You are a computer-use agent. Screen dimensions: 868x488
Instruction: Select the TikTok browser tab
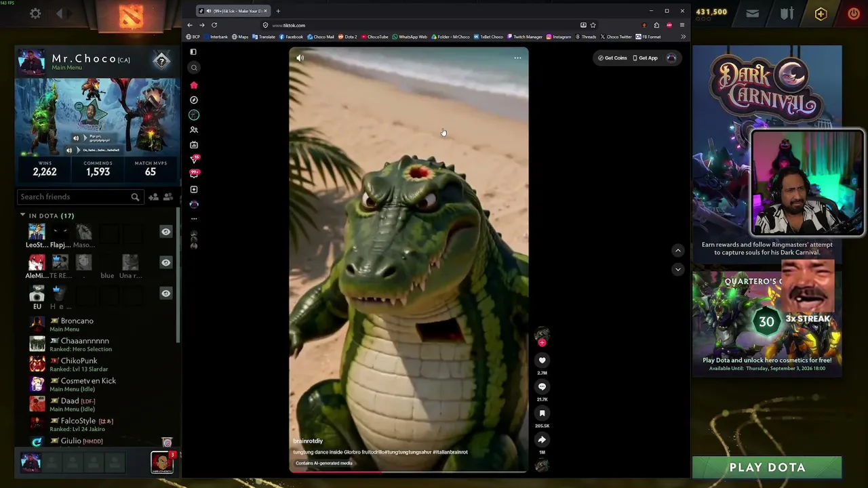233,11
